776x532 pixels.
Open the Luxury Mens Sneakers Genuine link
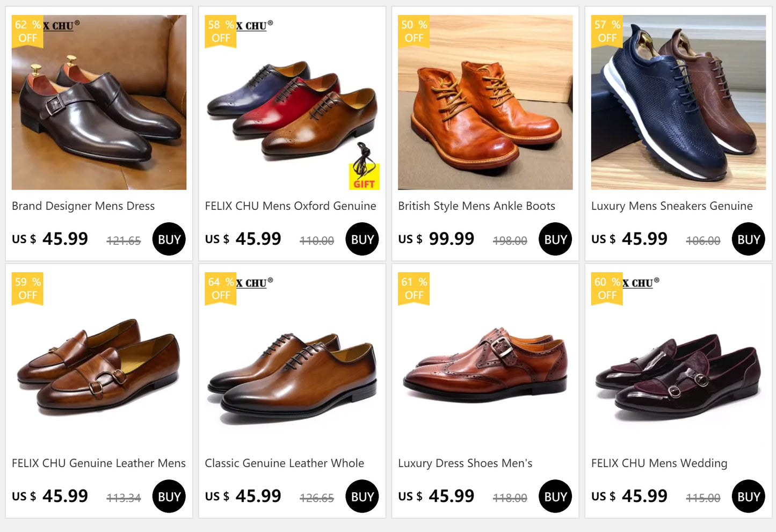click(x=671, y=206)
